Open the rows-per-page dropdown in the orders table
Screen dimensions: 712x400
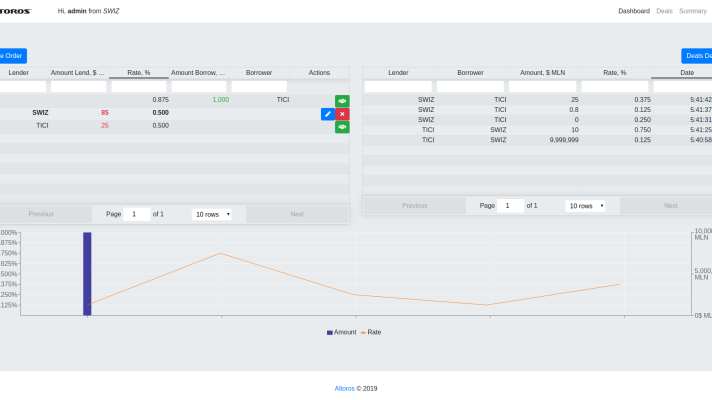click(212, 214)
